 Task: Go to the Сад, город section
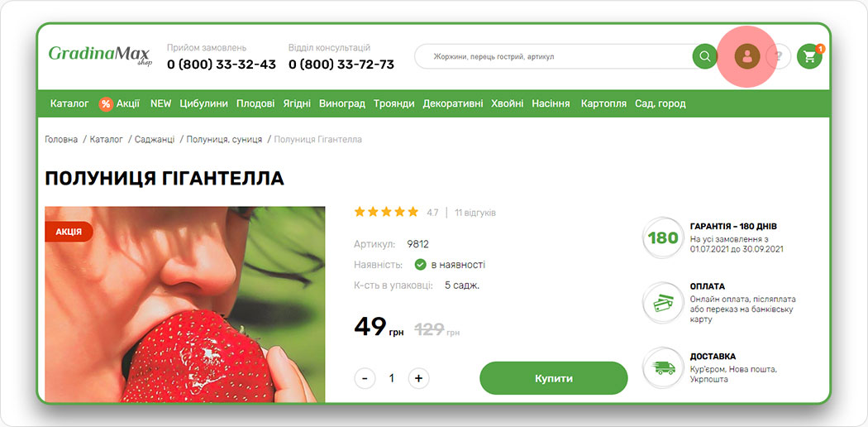[x=660, y=103]
